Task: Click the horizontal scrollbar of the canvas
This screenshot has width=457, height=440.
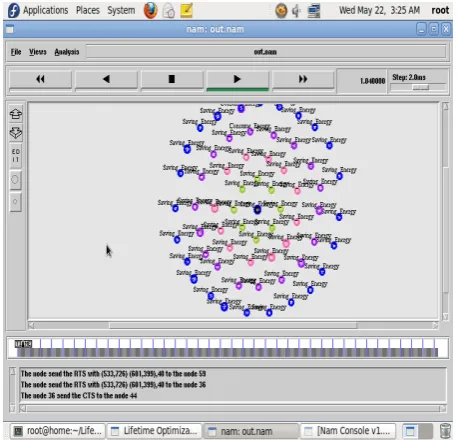Action: coord(233,325)
